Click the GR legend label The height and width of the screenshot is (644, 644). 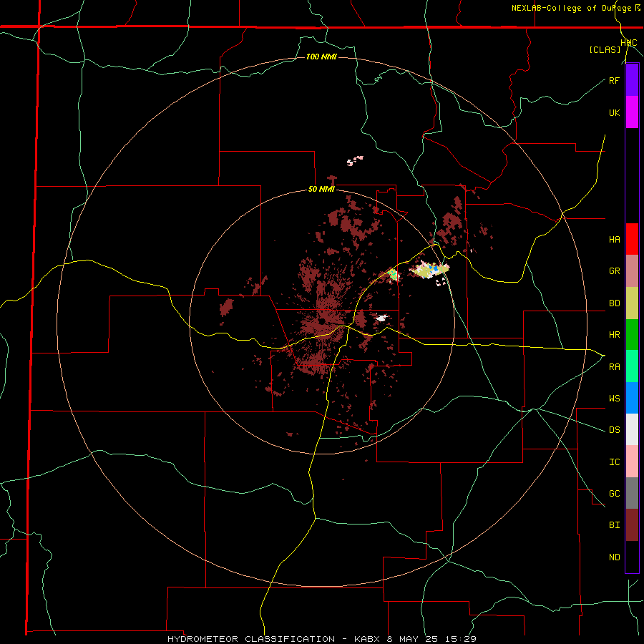(x=614, y=271)
